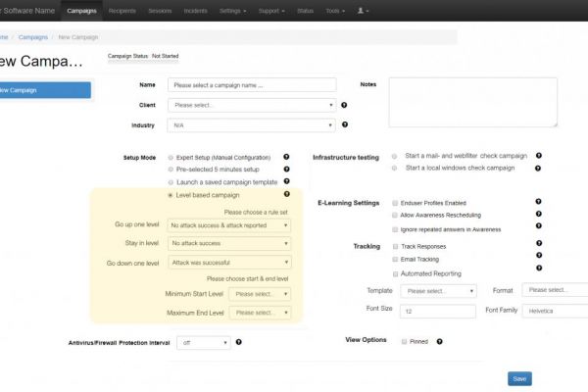Click help icon for Expert Setup option

pos(286,157)
